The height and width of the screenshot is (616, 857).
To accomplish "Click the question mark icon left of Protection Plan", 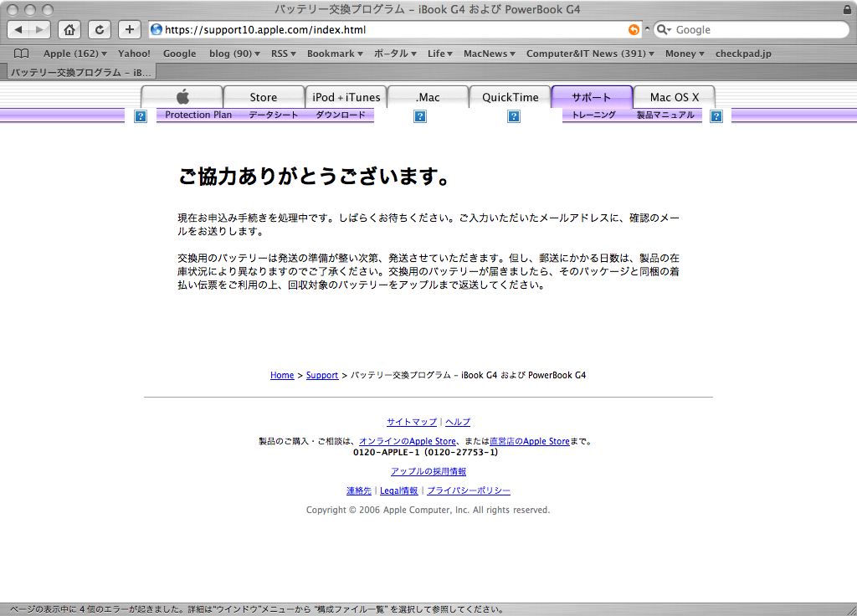I will (141, 116).
